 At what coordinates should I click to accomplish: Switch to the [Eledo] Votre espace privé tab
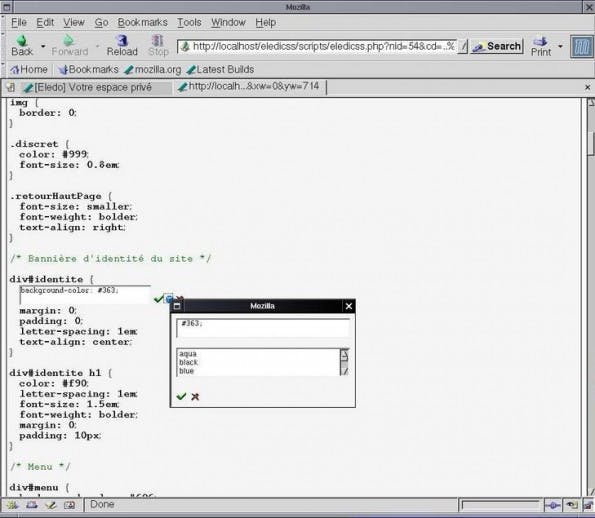(96, 87)
